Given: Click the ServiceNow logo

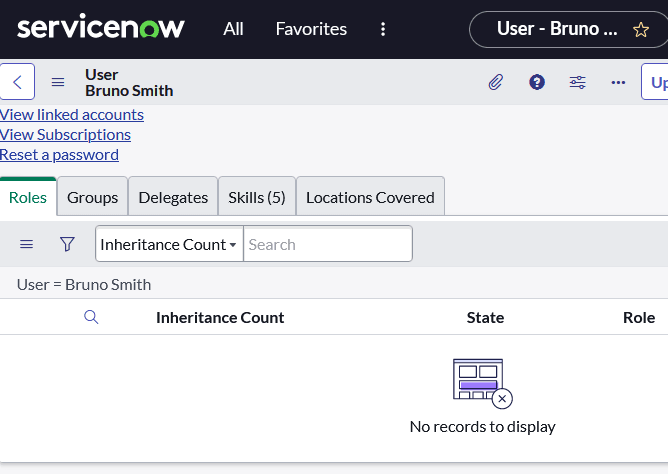Looking at the screenshot, I should (101, 26).
